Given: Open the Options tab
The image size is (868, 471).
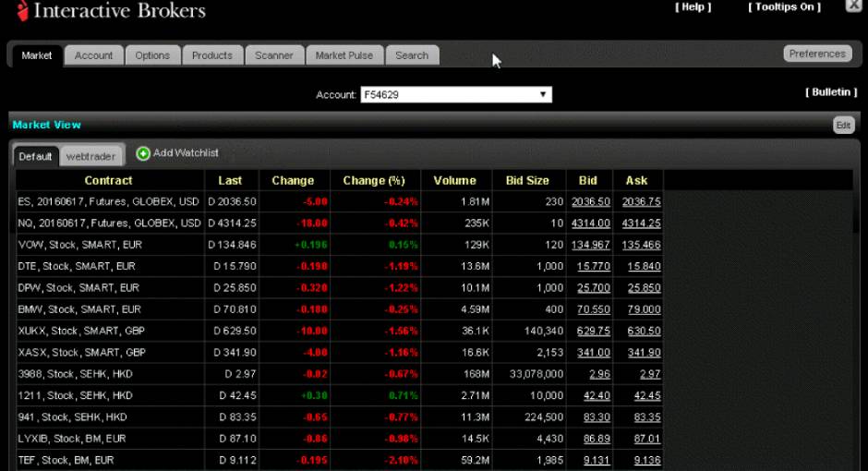Looking at the screenshot, I should tap(152, 55).
